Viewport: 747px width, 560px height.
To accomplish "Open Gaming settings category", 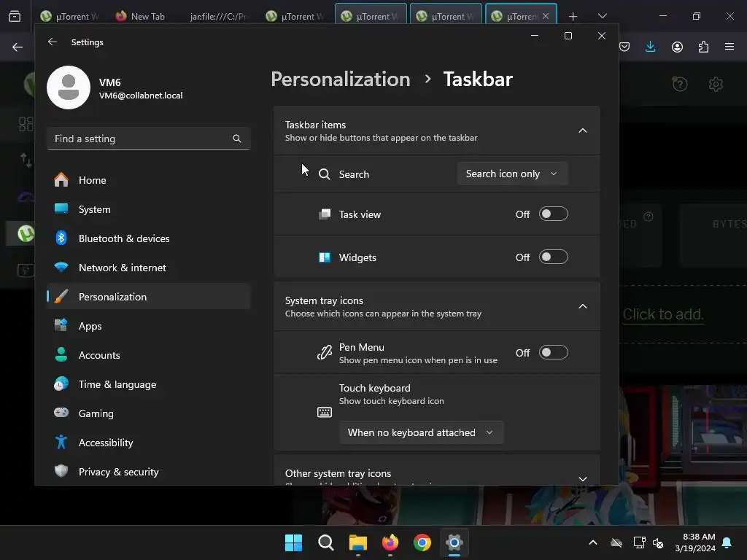I will [x=148, y=413].
